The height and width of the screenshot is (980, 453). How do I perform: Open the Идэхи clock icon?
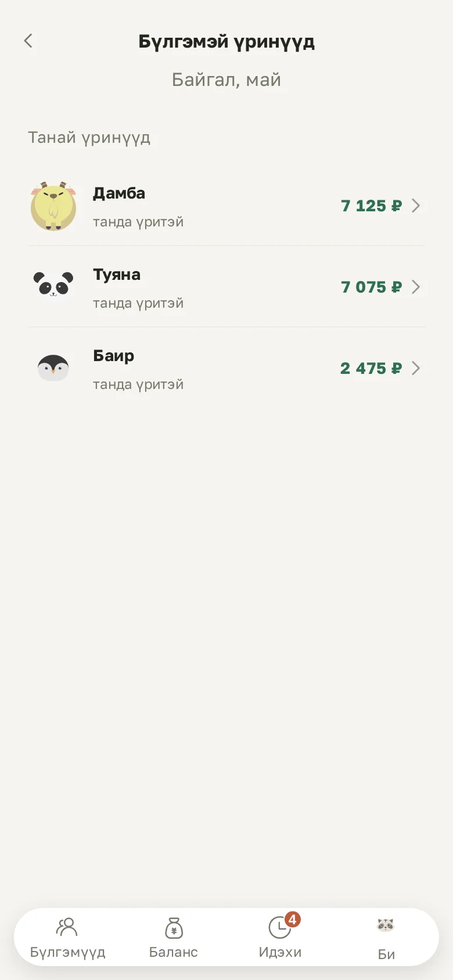click(280, 927)
